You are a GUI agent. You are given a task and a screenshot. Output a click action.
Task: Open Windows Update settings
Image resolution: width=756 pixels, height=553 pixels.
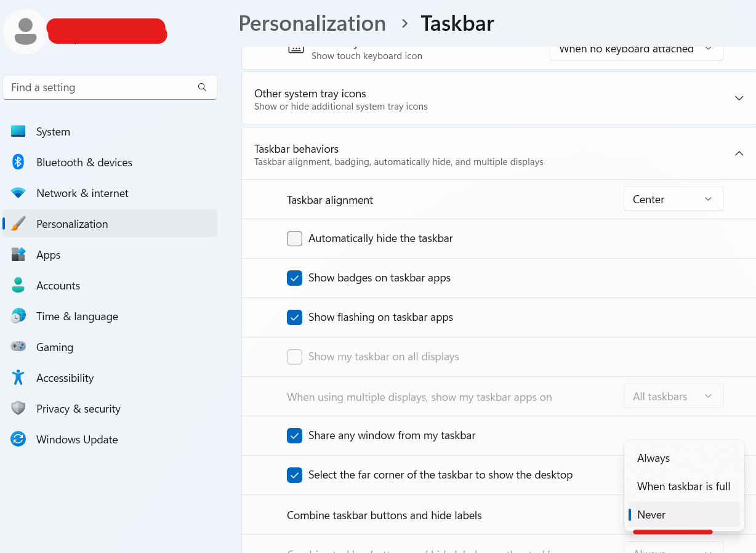[76, 439]
